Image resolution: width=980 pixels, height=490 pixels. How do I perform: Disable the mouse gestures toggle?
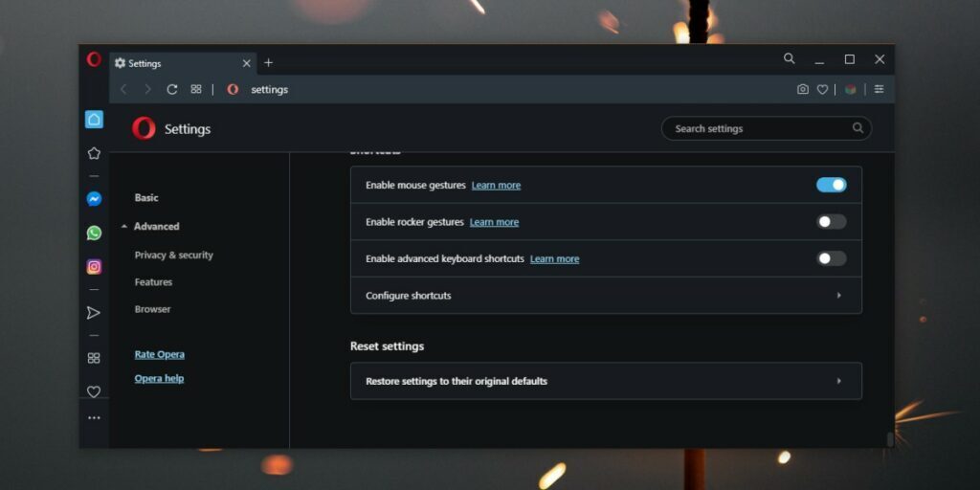[831, 185]
